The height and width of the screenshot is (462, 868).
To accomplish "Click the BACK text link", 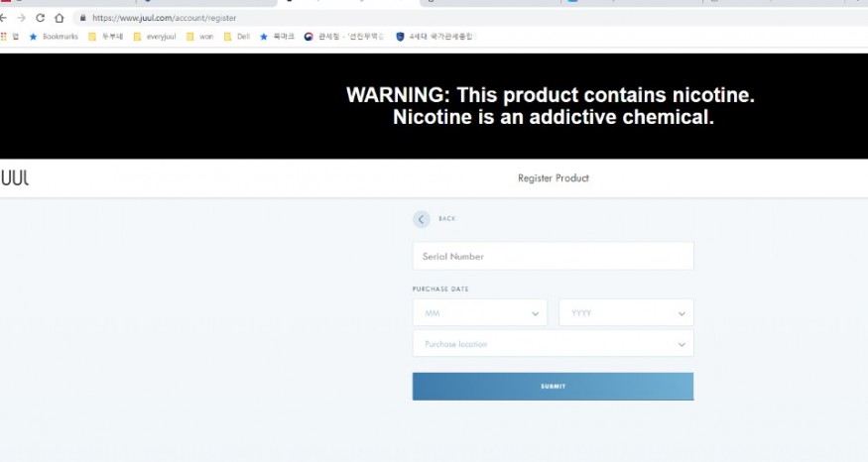I will [446, 219].
